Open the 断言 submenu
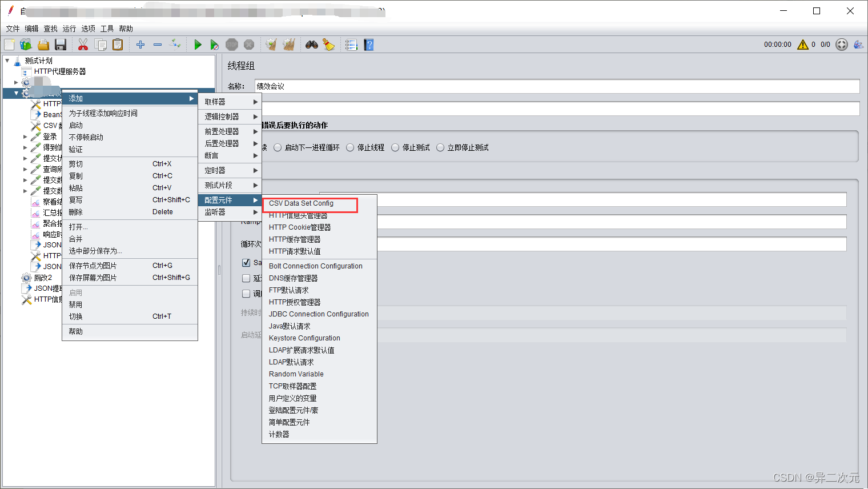The height and width of the screenshot is (489, 868). (x=230, y=155)
